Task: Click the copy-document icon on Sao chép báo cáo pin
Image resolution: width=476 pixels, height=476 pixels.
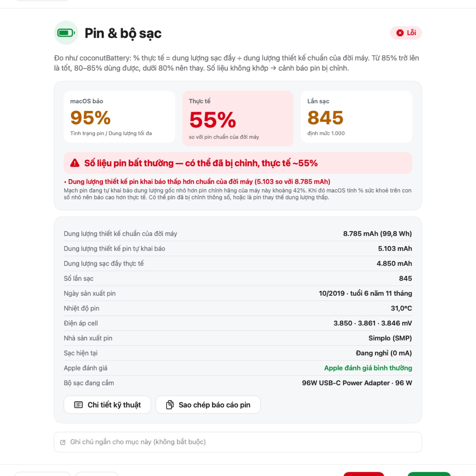Action: pos(170,405)
